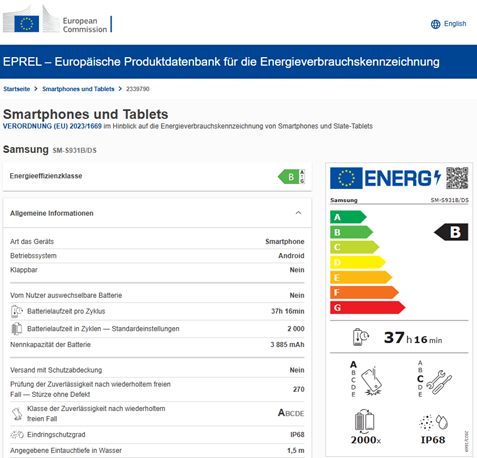Screen dimensions: 477x458
Task: Click green A class bar on label
Action: (x=348, y=217)
